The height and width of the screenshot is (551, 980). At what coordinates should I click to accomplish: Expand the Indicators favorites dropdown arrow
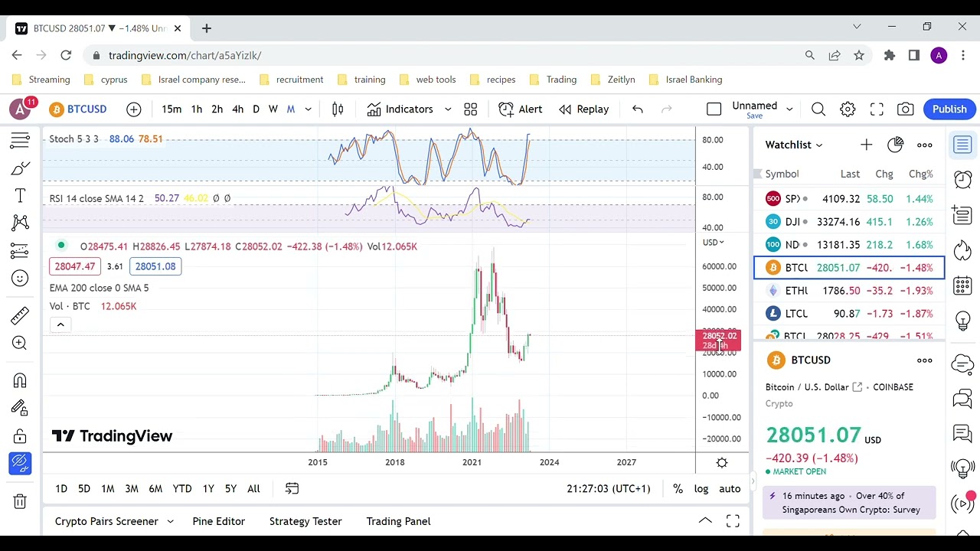click(x=448, y=109)
